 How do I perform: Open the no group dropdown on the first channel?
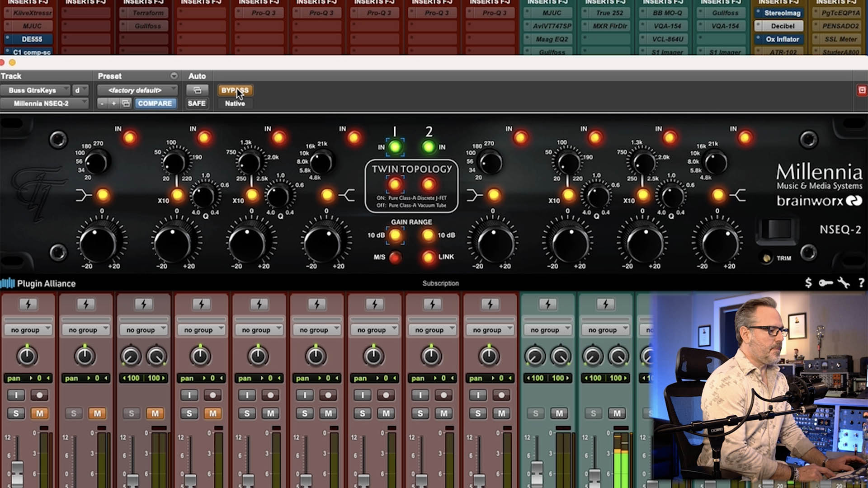click(x=28, y=329)
